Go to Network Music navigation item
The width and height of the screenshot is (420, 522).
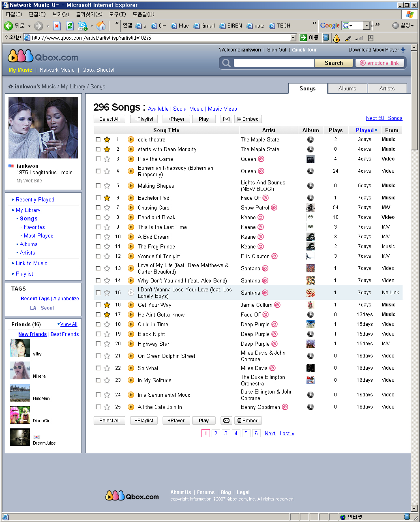(57, 70)
